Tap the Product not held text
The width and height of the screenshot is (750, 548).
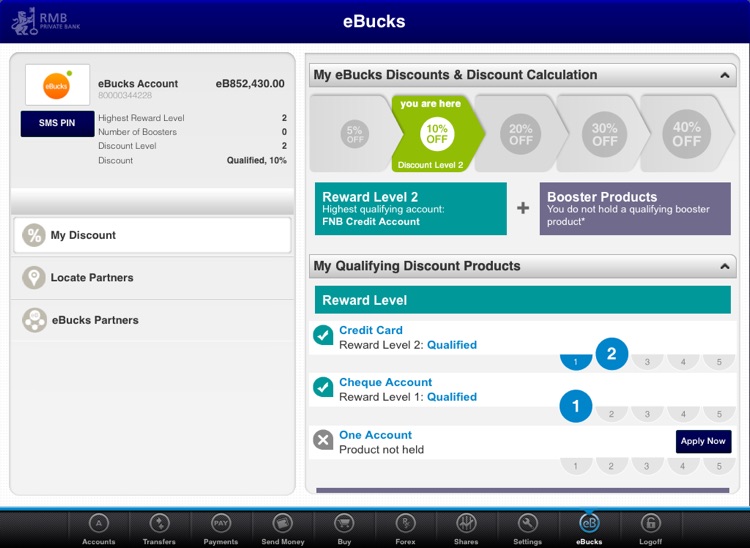tap(381, 449)
